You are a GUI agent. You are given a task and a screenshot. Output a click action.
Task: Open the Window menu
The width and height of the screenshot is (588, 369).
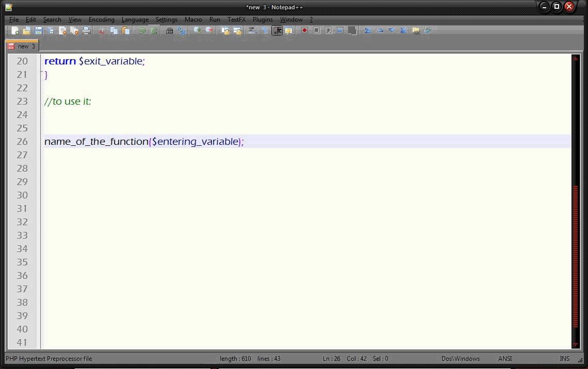click(x=291, y=20)
